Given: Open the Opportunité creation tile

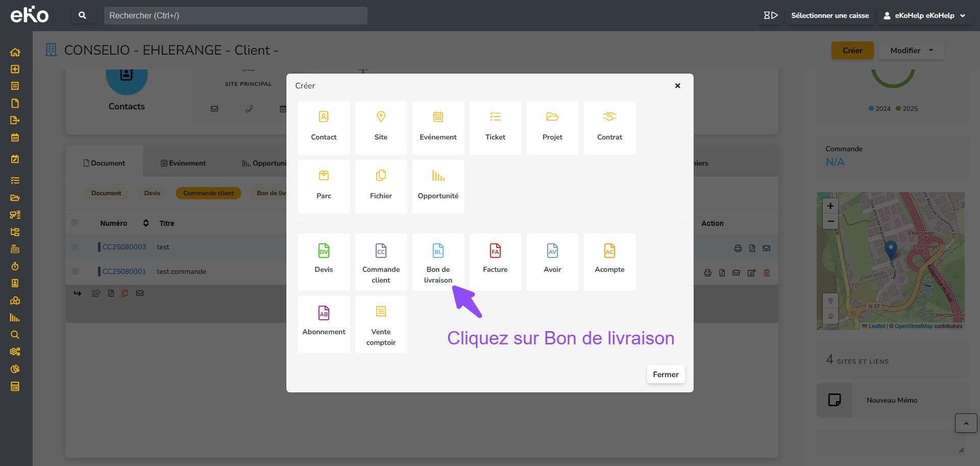Looking at the screenshot, I should click(x=438, y=186).
